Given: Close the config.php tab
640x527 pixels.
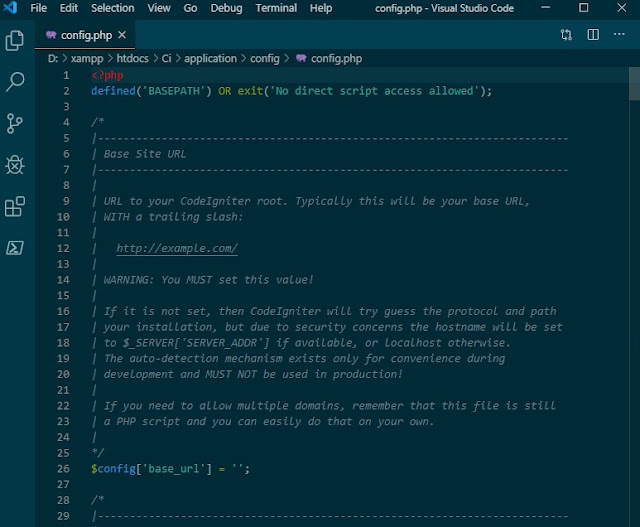Looking at the screenshot, I should click(122, 35).
